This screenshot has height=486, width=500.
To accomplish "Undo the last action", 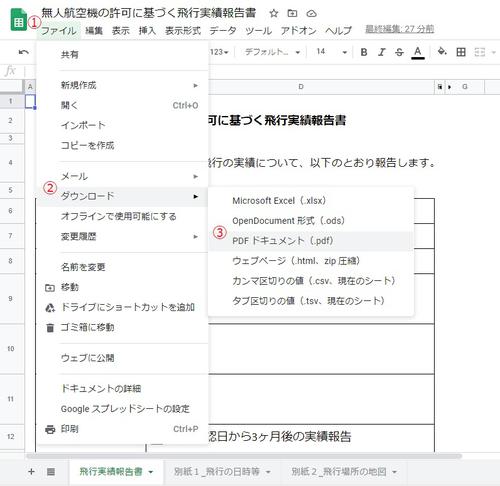I will click(23, 52).
